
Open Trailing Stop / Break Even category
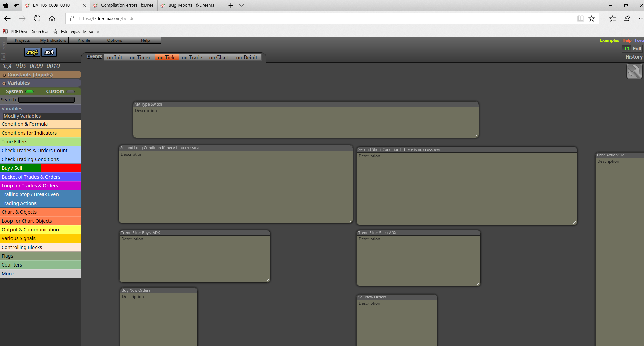[x=41, y=194]
